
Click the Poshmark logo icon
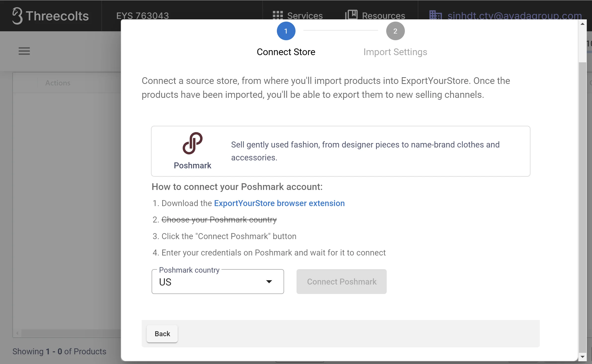tap(193, 143)
